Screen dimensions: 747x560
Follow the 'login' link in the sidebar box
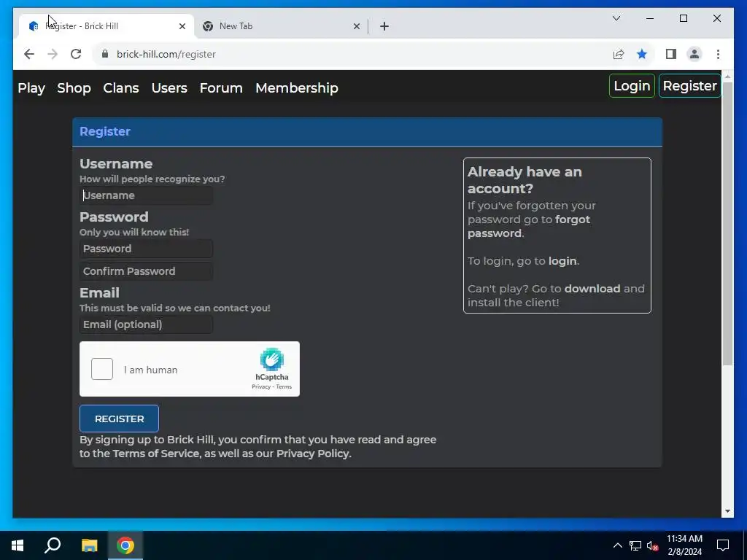click(x=562, y=261)
